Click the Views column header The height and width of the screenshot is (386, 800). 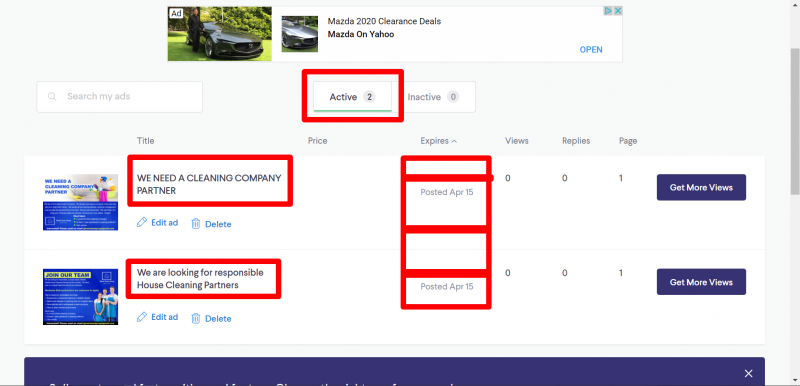(x=517, y=141)
